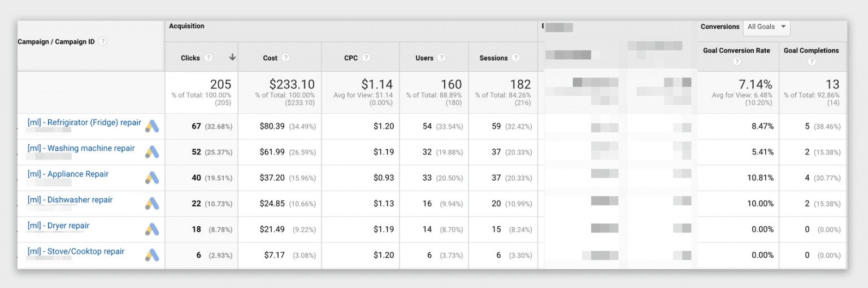Click the CPC column help icon
868x288 pixels.
click(x=367, y=58)
